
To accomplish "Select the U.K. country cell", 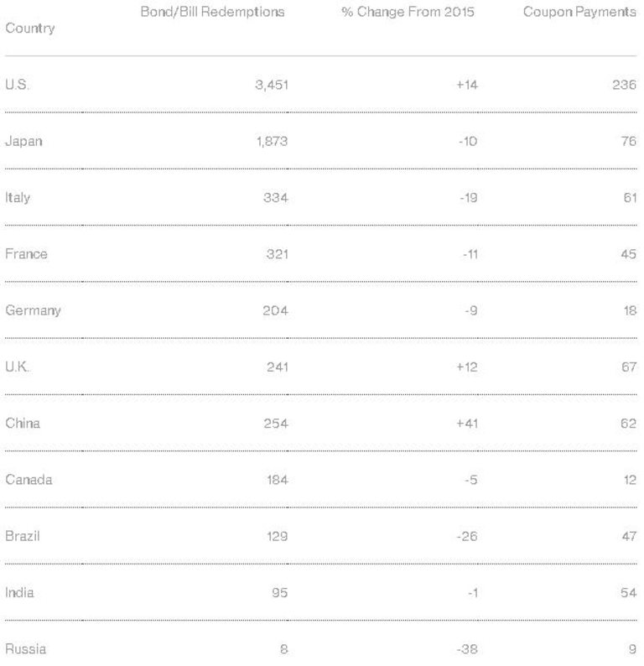I will point(18,367).
